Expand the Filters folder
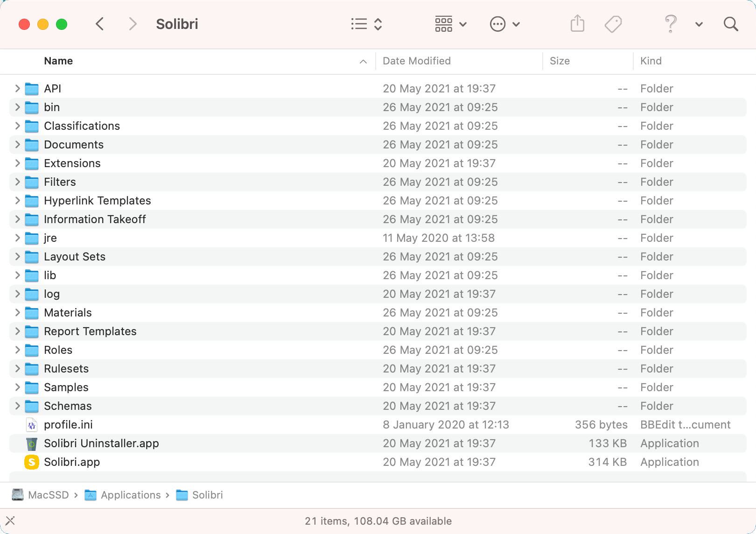Image resolution: width=756 pixels, height=534 pixels. 17,182
